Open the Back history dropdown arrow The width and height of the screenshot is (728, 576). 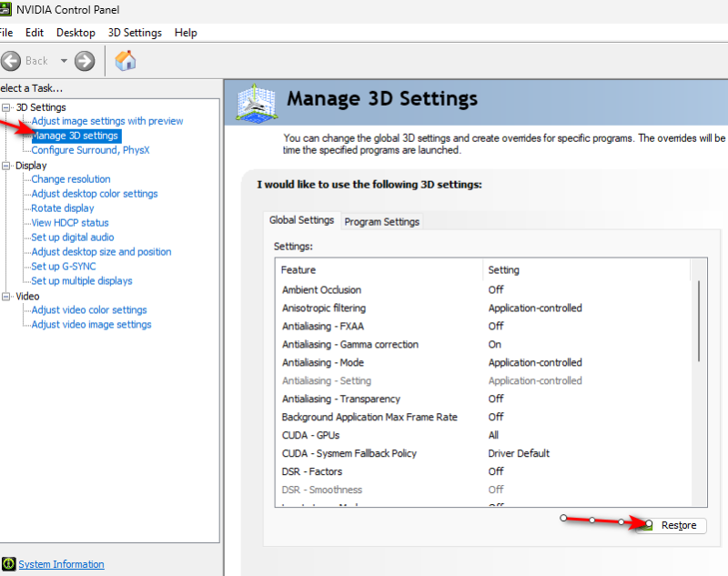pyautogui.click(x=64, y=61)
